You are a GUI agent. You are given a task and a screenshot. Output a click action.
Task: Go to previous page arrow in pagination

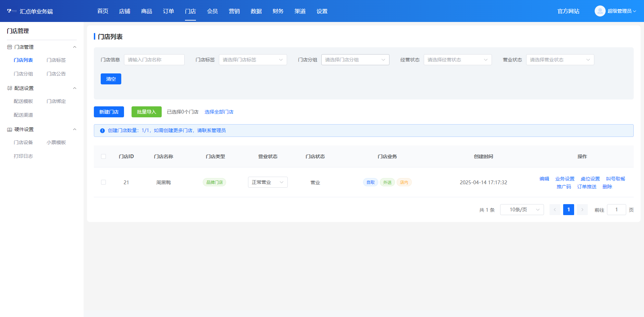(555, 210)
